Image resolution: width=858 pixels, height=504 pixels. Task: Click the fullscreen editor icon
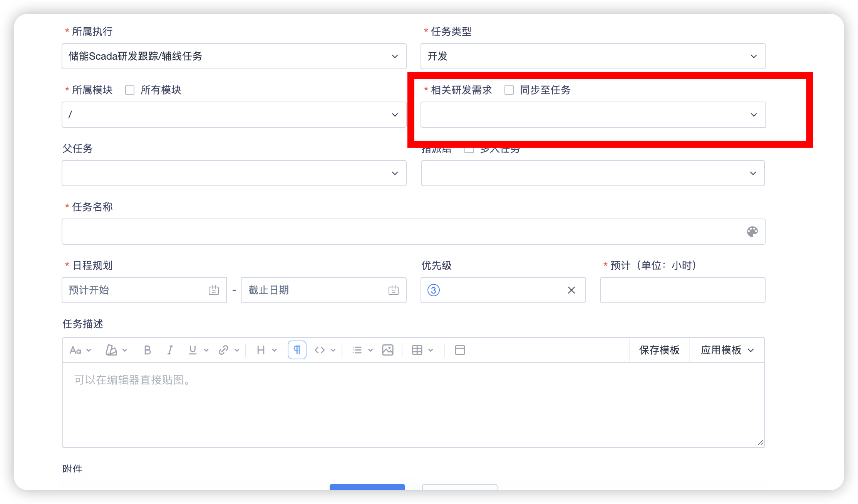coord(460,350)
